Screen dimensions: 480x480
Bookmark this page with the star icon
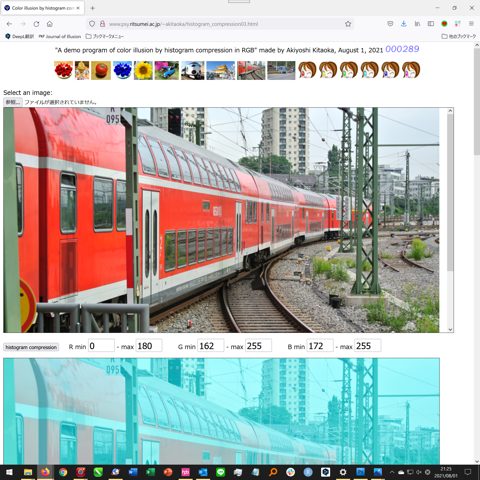(348, 24)
